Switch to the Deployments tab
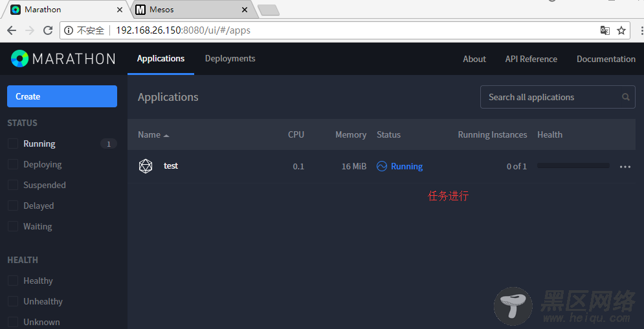644x329 pixels. 230,59
